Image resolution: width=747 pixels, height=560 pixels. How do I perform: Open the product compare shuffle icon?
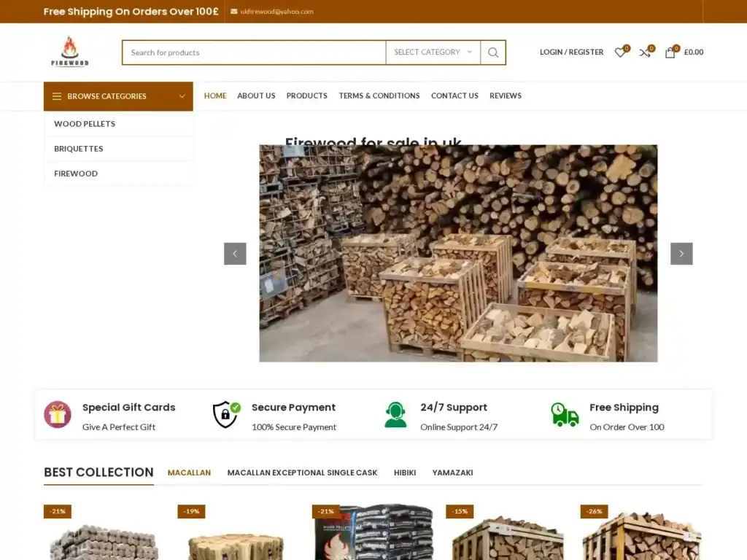coord(644,52)
